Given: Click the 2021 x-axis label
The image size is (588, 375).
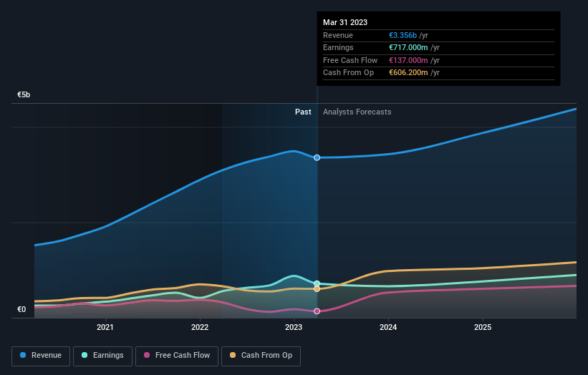Looking at the screenshot, I should click(x=105, y=328).
